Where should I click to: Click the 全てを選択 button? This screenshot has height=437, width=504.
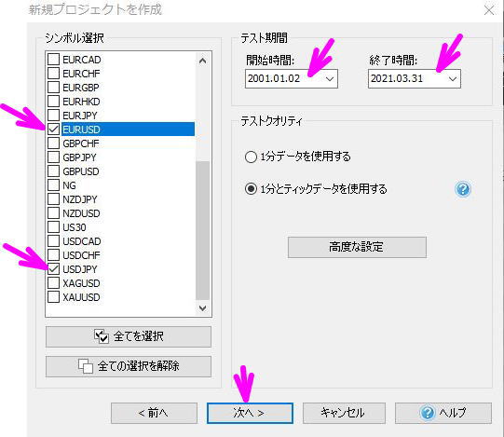tap(129, 336)
